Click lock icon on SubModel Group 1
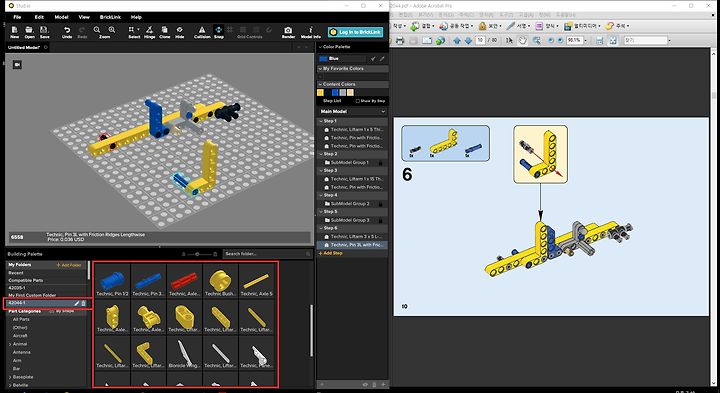This screenshot has height=393, width=720. pyautogui.click(x=381, y=163)
